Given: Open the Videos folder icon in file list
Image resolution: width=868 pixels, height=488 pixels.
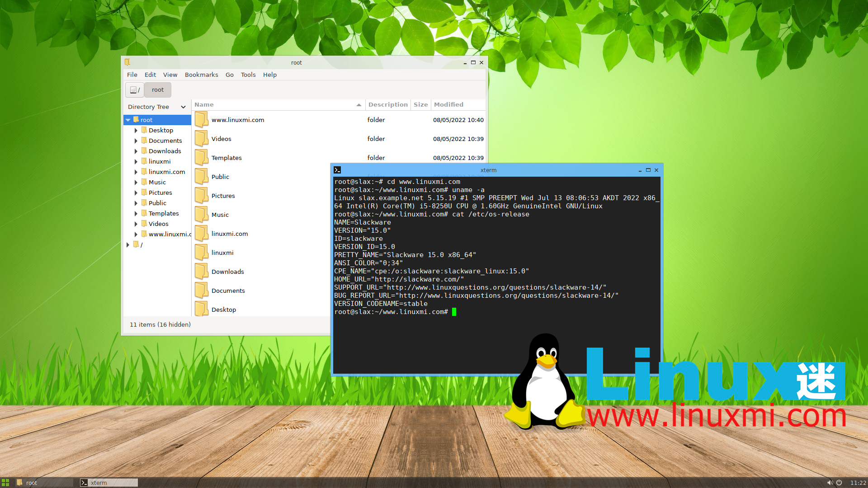Looking at the screenshot, I should click(x=202, y=138).
